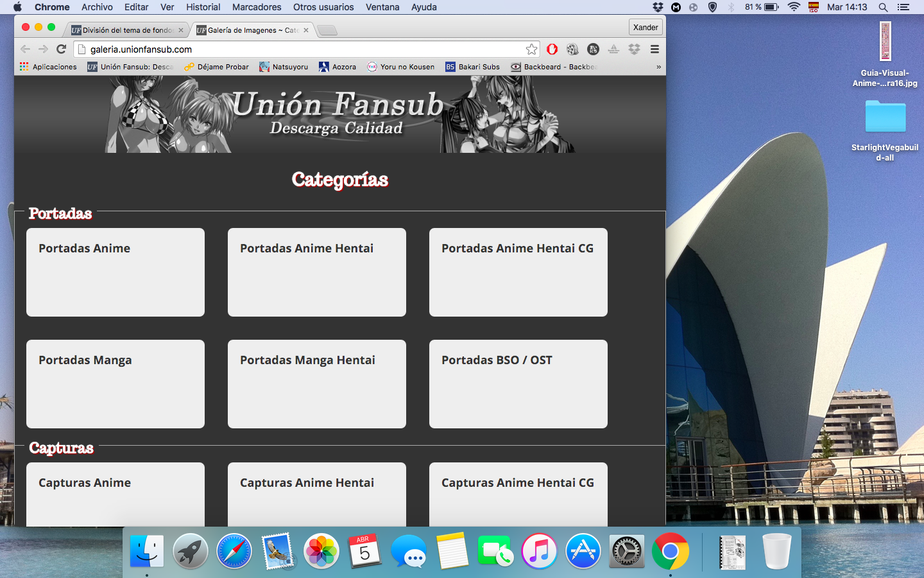Open Chrome's hamburger menu
The width and height of the screenshot is (924, 578).
coord(654,49)
